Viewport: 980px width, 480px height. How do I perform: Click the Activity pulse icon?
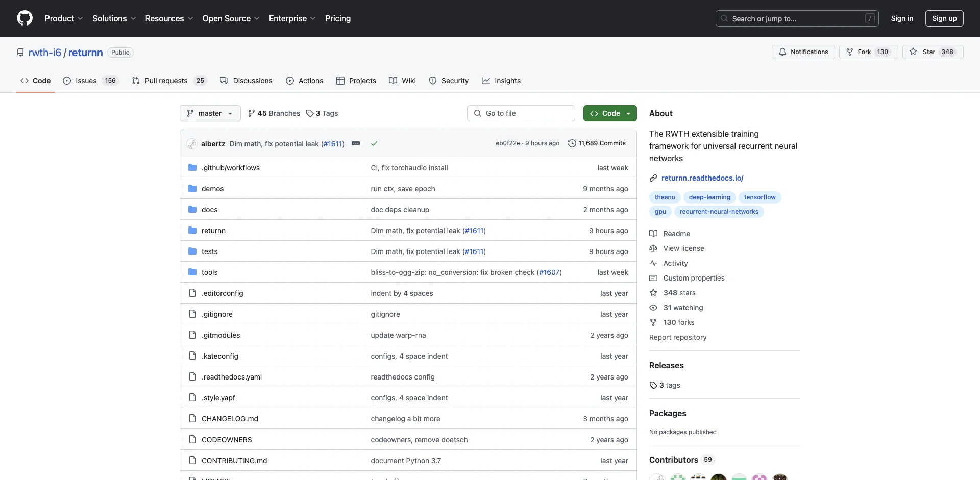[x=653, y=263]
